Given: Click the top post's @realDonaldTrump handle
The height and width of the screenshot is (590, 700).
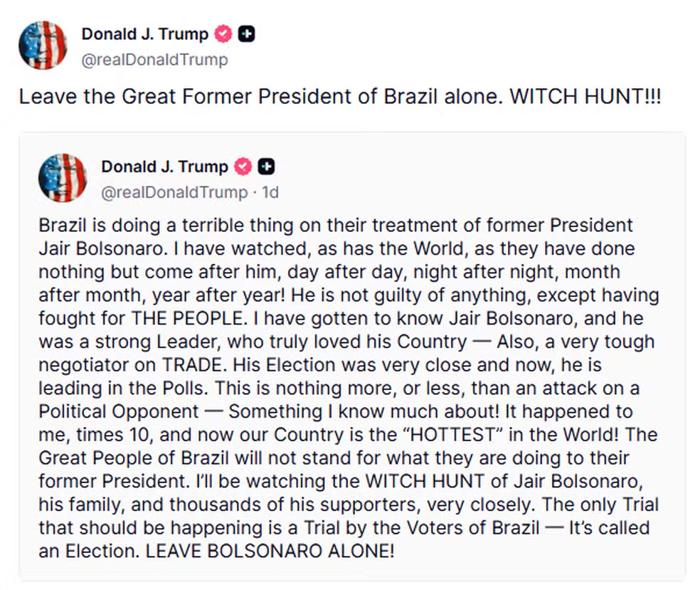Looking at the screenshot, I should point(154,60).
